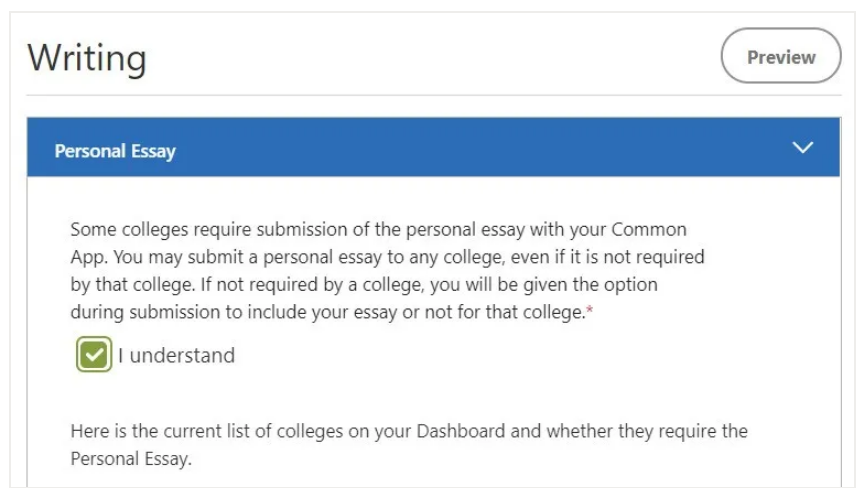The width and height of the screenshot is (866, 501).
Task: Click the horizontal divider under Writing
Action: [434, 95]
